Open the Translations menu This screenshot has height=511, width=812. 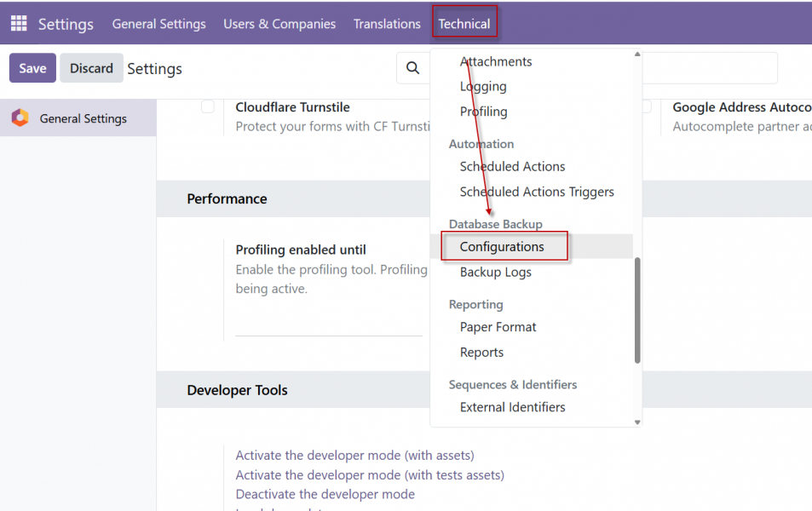(x=387, y=24)
